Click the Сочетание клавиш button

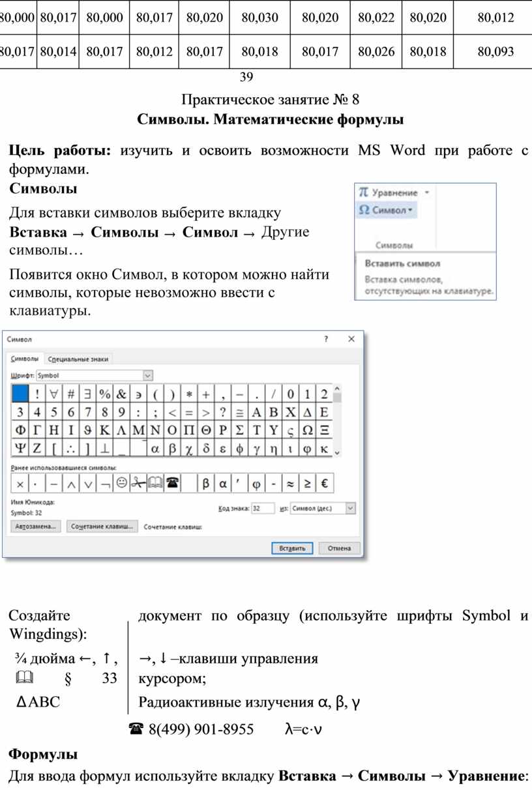(x=102, y=526)
